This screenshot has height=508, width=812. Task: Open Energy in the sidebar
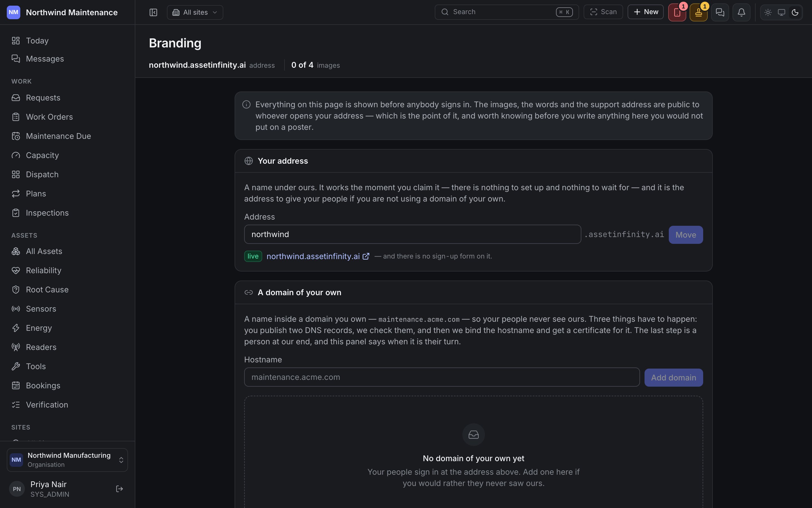(x=67, y=328)
